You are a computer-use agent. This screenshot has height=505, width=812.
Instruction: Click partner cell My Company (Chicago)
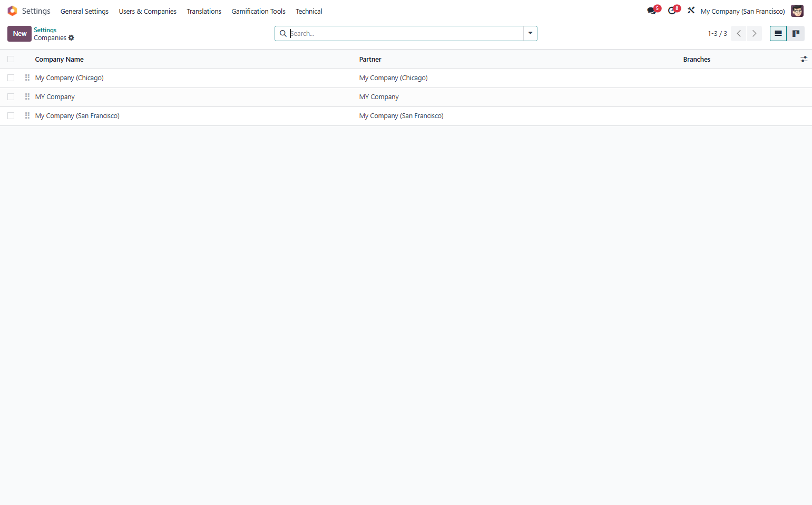click(x=394, y=78)
